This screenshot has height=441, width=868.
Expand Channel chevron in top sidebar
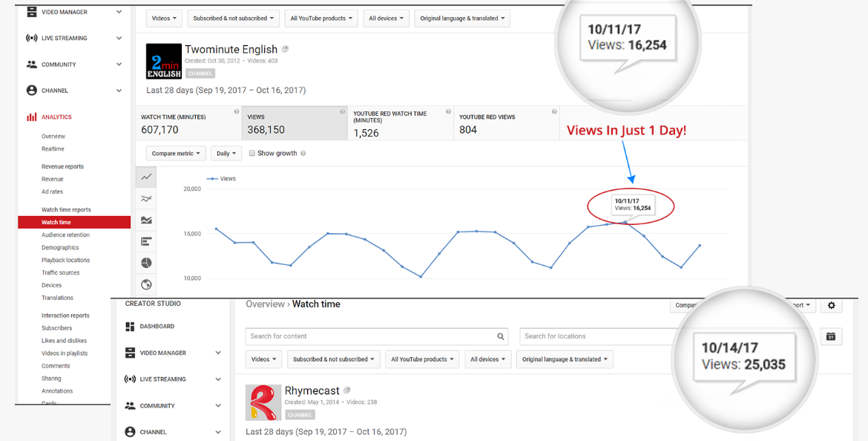(119, 91)
